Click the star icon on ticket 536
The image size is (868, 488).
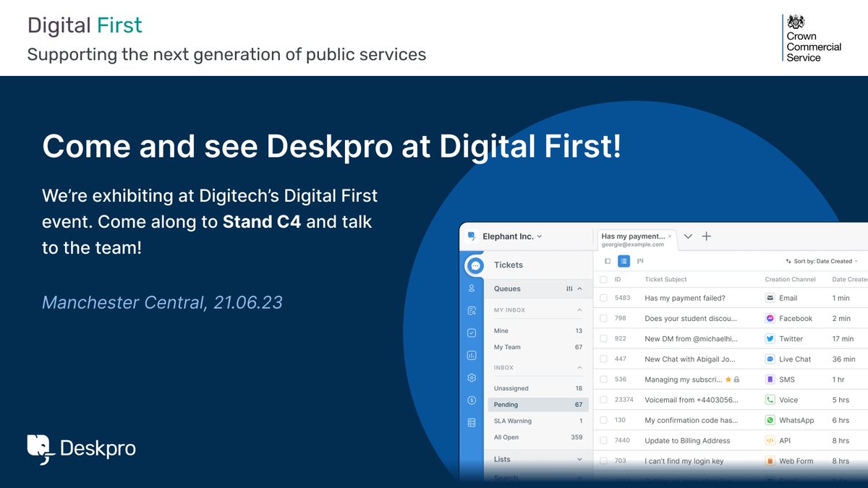pos(728,379)
